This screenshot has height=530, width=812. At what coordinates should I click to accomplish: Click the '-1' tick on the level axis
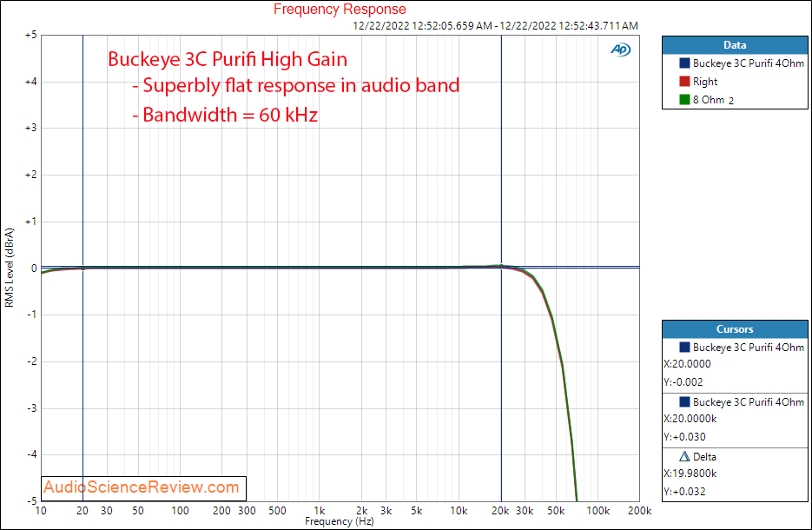click(32, 315)
